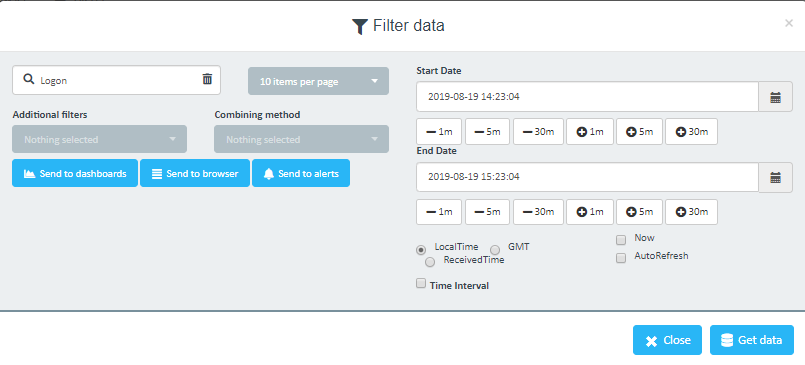The height and width of the screenshot is (365, 805).
Task: Click Send to alerts button
Action: point(301,174)
